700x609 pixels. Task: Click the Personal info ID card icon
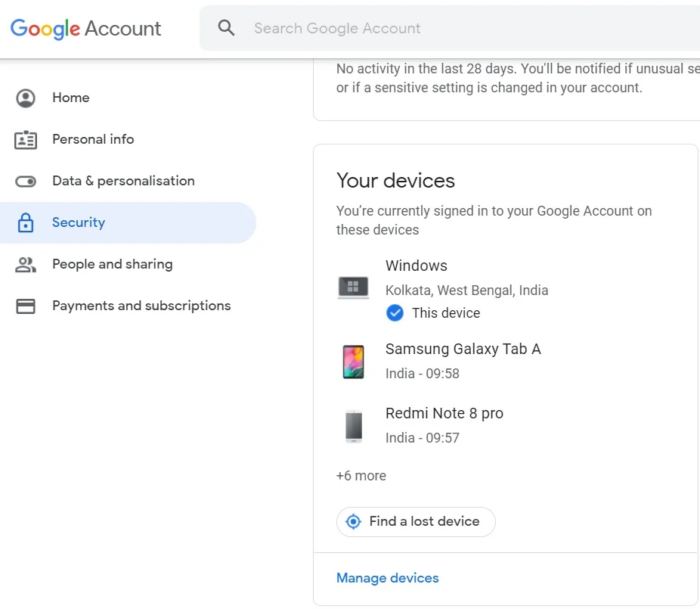pos(26,139)
